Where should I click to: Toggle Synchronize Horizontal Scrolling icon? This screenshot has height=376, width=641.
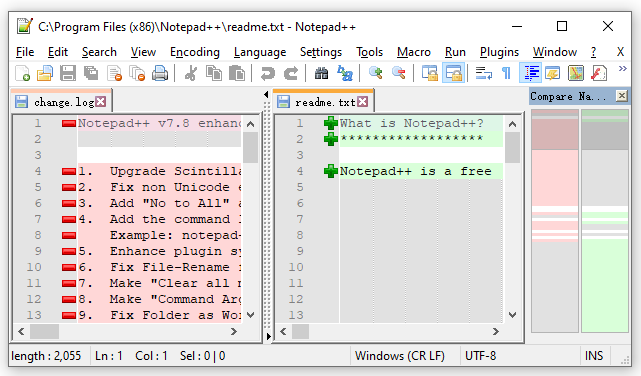pos(453,74)
